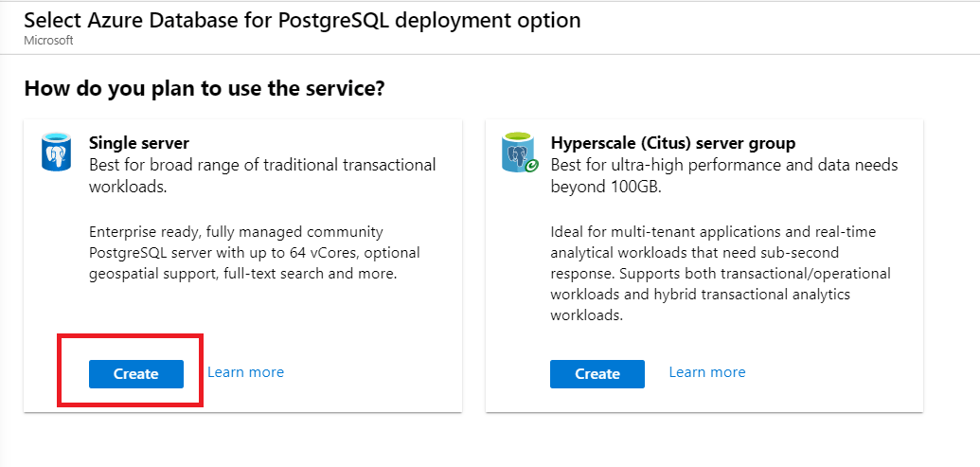Select 'Hyperscale (Citus) server group' card title
The height and width of the screenshot is (467, 980).
tap(673, 143)
